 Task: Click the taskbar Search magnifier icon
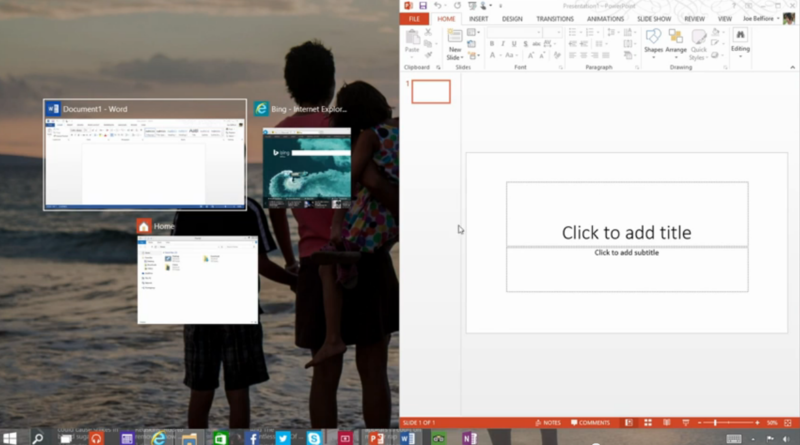[x=37, y=438]
